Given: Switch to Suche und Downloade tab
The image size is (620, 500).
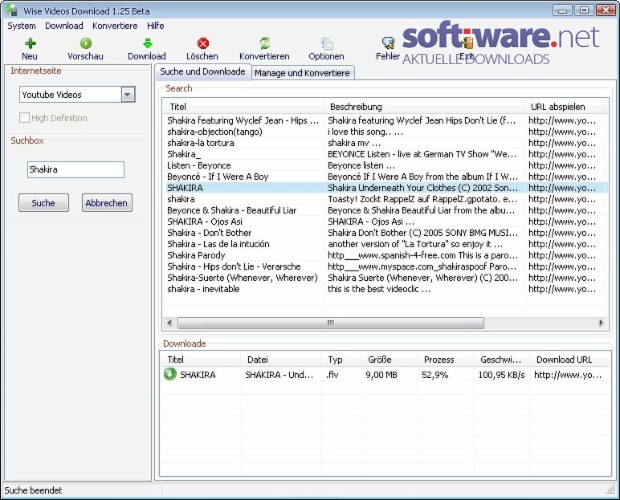Looking at the screenshot, I should pos(202,72).
